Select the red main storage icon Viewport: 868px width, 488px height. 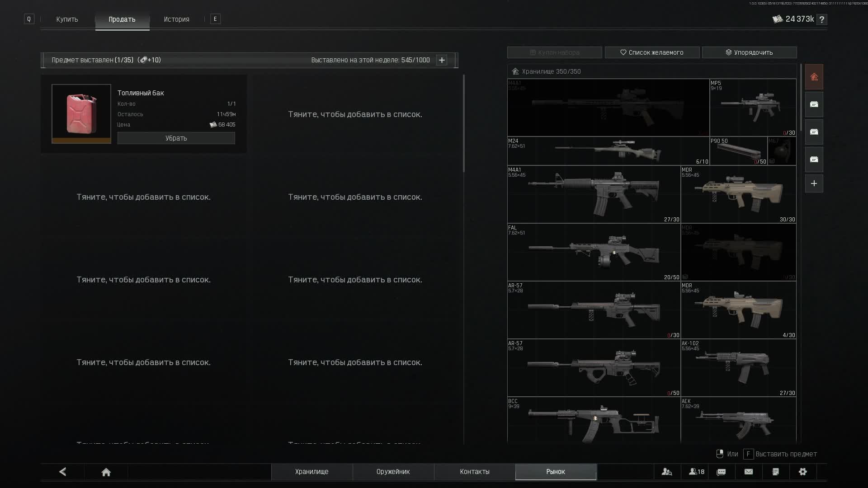click(814, 77)
